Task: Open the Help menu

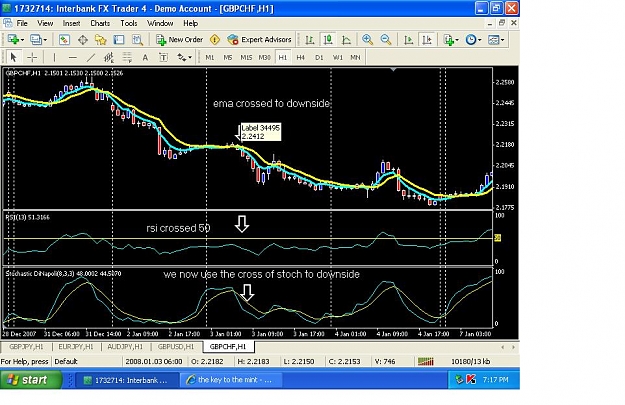Action: [x=191, y=23]
